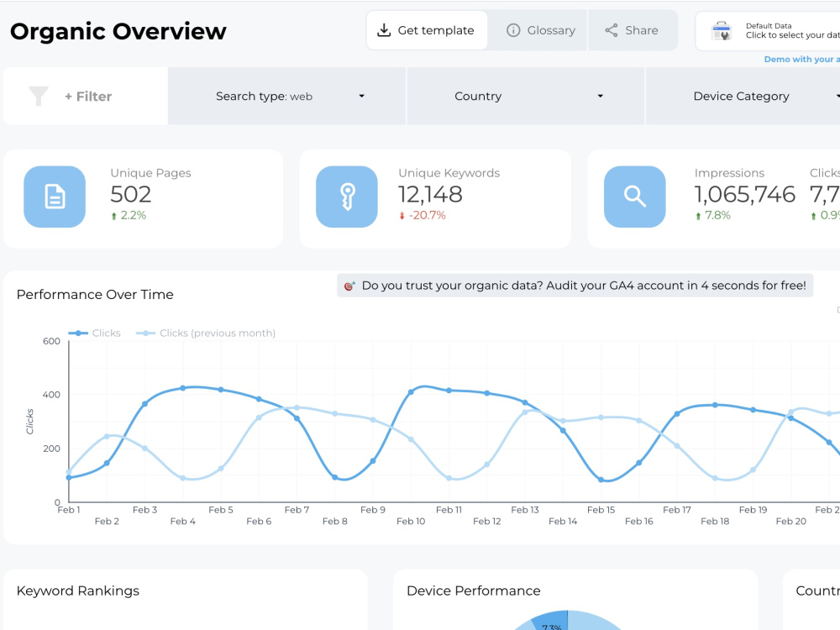The image size is (840, 630).
Task: Click the Unique Keywords key icon
Action: 347,197
